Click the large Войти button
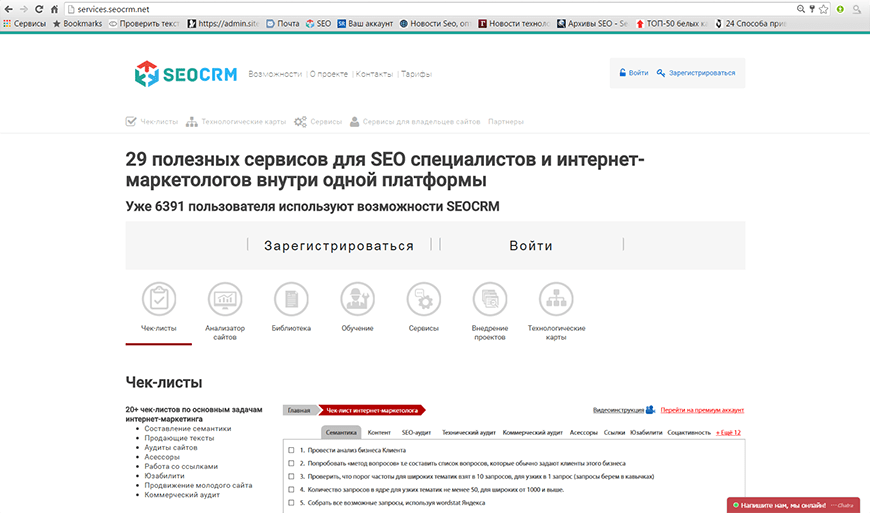The image size is (870, 513). click(x=531, y=246)
